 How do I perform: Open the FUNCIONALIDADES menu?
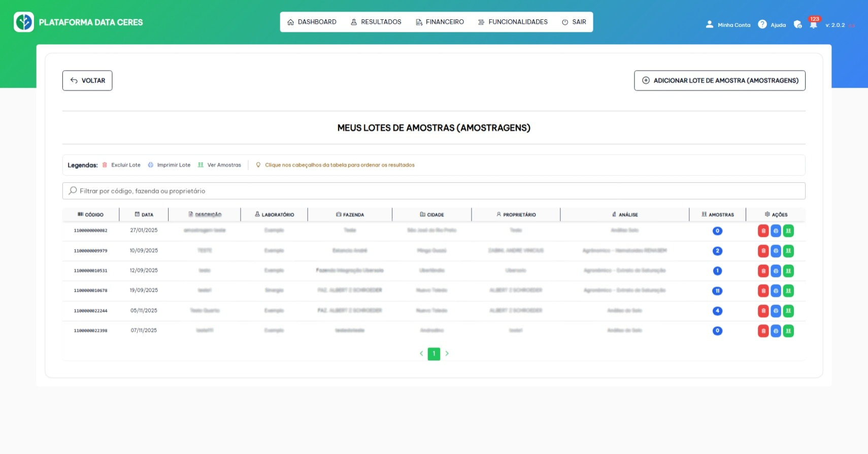point(513,22)
